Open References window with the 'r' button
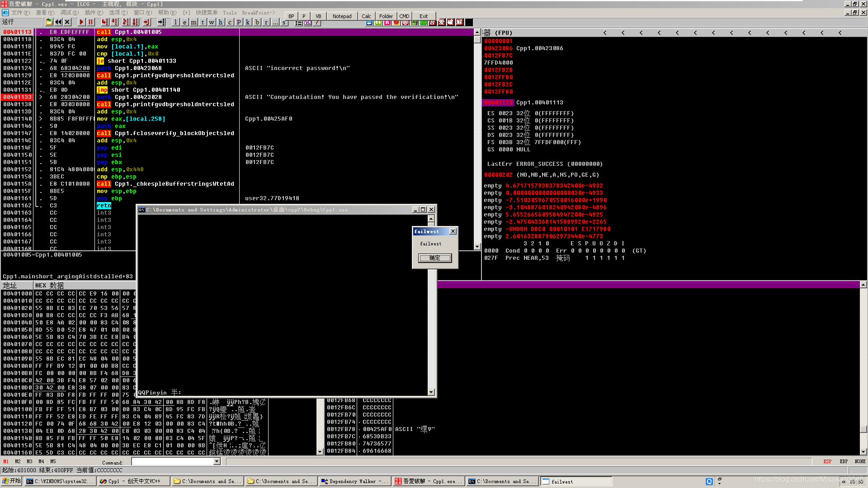 click(266, 22)
